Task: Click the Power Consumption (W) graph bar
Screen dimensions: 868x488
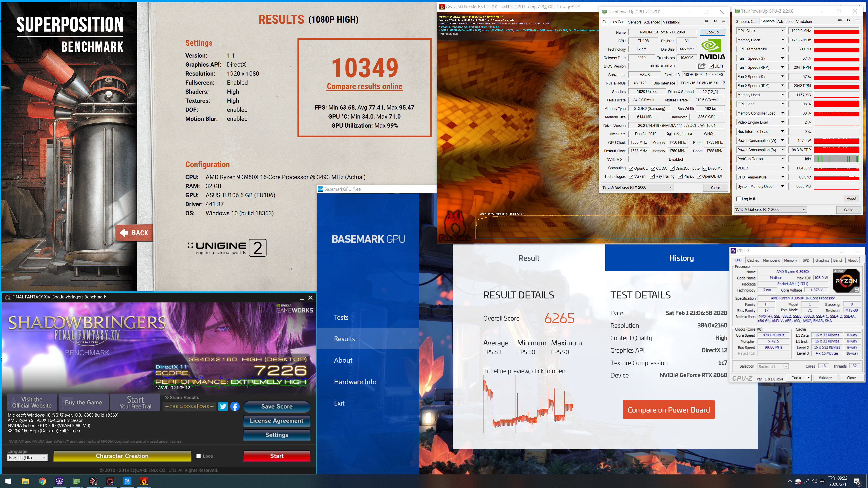Action: click(x=836, y=141)
